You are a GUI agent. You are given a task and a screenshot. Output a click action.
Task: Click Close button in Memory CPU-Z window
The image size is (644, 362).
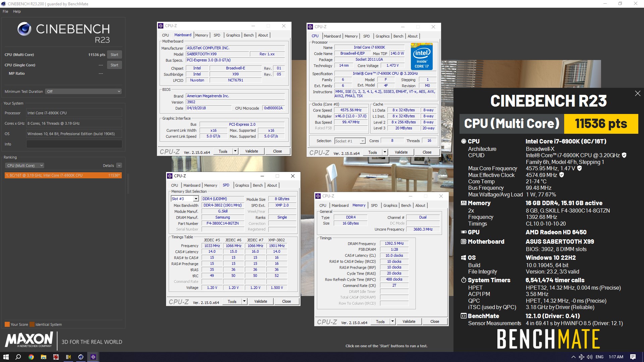435,322
